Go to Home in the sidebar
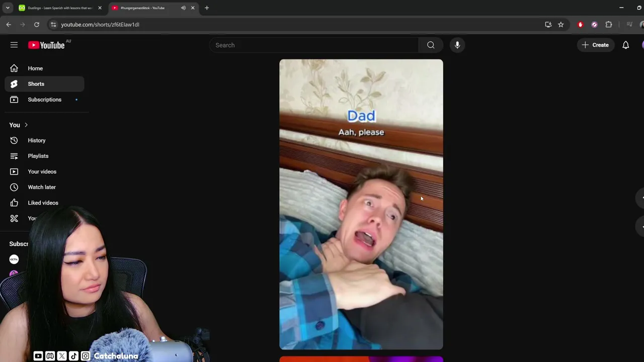The image size is (644, 362). click(44, 68)
